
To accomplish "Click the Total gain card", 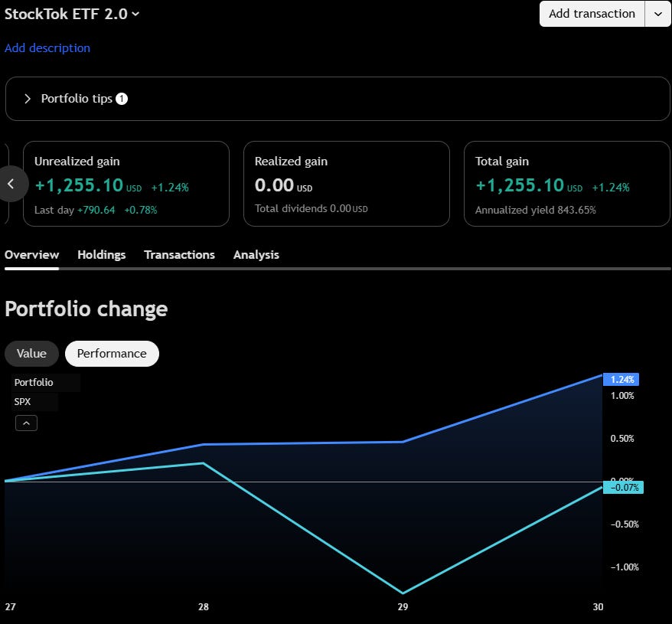I will [566, 184].
